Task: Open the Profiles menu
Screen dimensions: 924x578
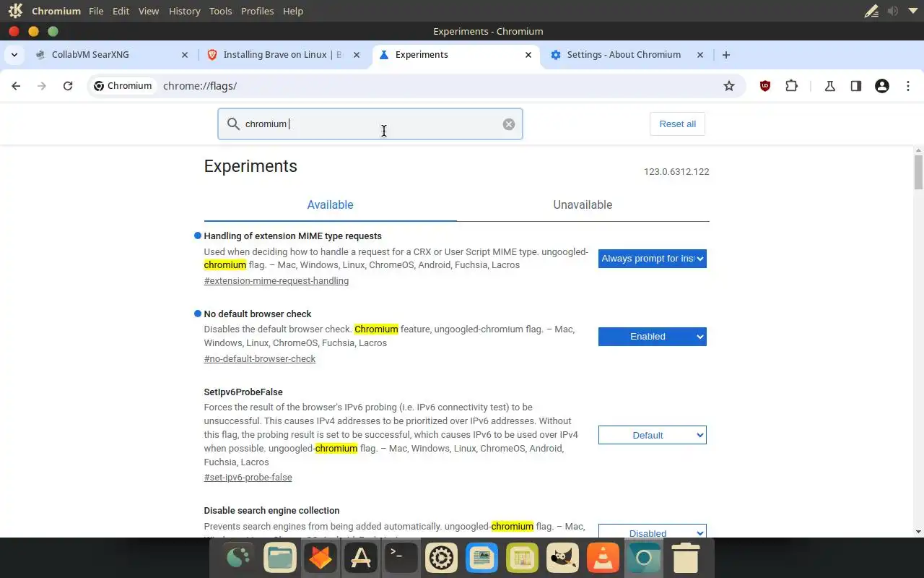Action: (257, 11)
